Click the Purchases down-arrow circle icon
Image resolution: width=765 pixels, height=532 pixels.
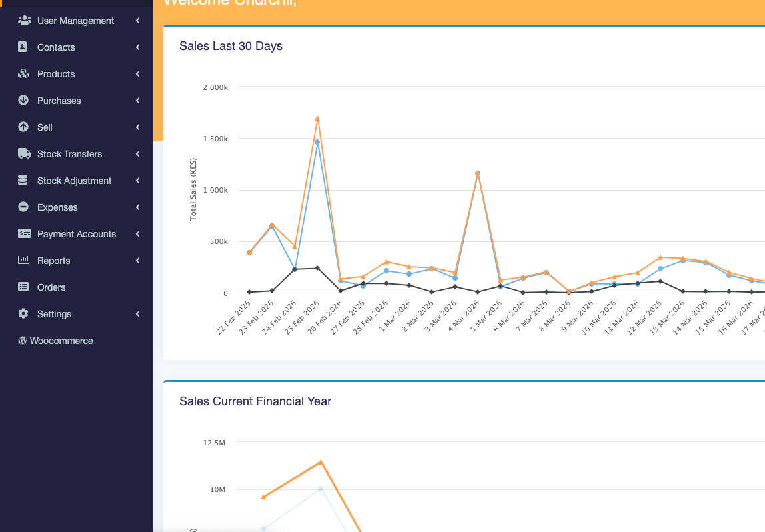(x=23, y=101)
